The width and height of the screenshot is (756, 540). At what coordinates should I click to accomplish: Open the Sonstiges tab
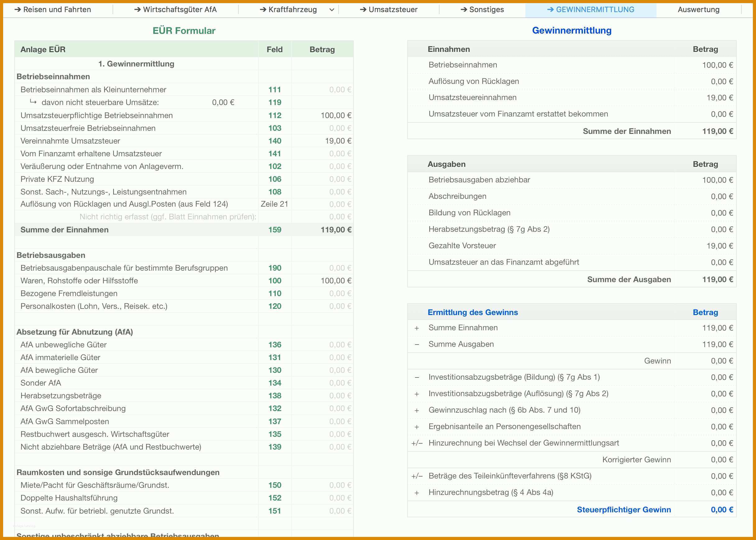[x=482, y=10]
